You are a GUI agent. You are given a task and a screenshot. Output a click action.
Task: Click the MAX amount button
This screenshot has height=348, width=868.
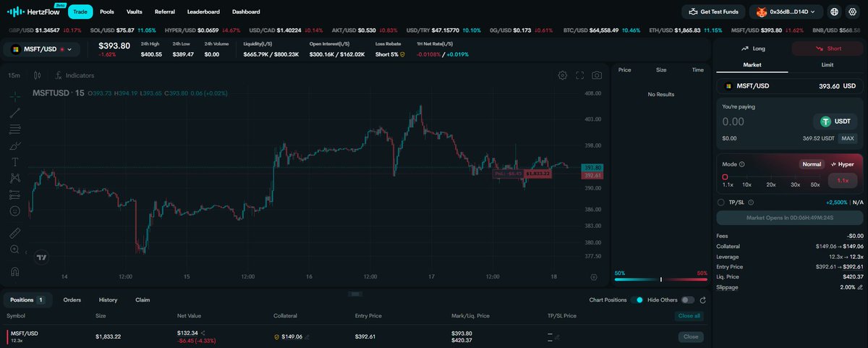click(x=848, y=138)
